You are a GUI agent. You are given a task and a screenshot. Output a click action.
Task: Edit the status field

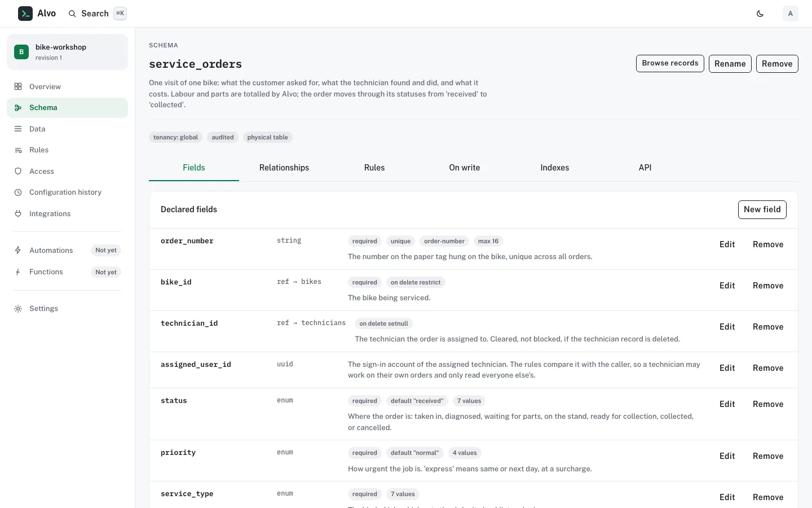pyautogui.click(x=727, y=404)
